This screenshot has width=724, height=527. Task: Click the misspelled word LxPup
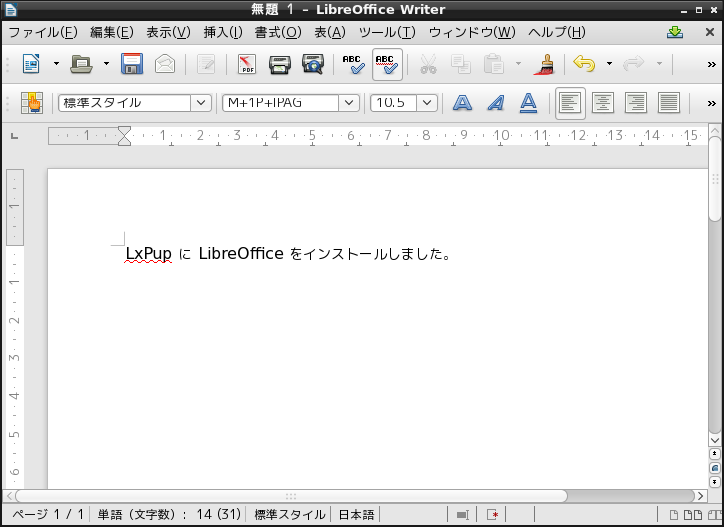149,254
